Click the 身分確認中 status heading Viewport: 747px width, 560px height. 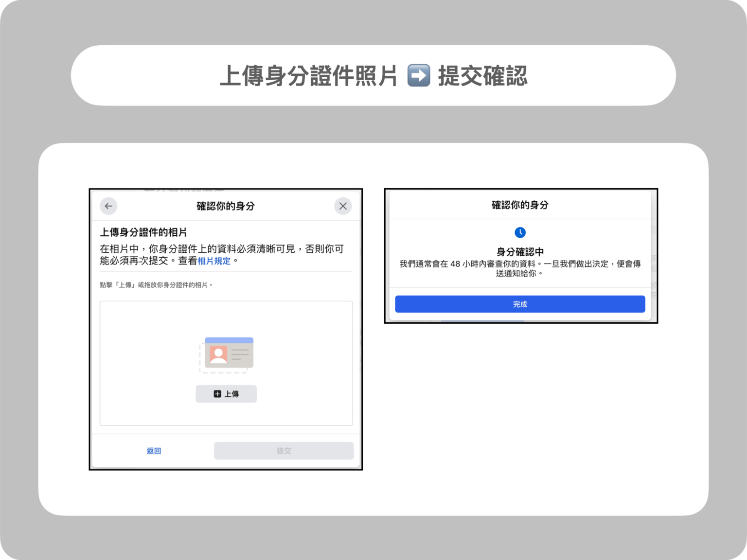click(520, 252)
